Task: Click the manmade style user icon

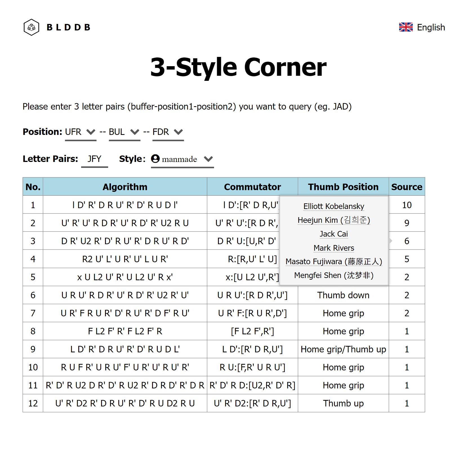Action: [x=155, y=159]
